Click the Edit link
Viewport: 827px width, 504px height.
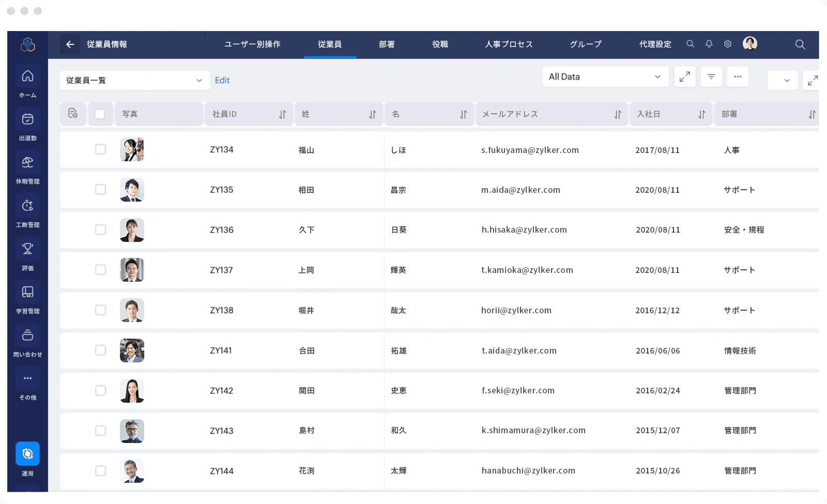(x=222, y=80)
